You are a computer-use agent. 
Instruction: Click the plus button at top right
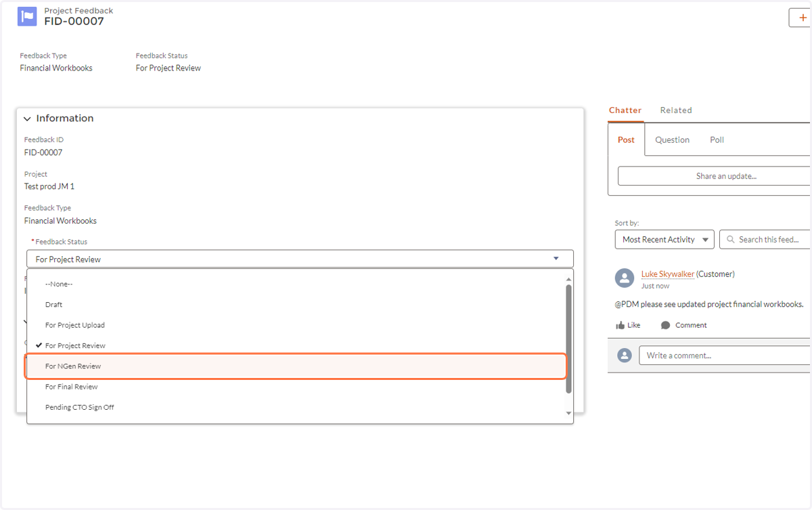click(x=802, y=18)
